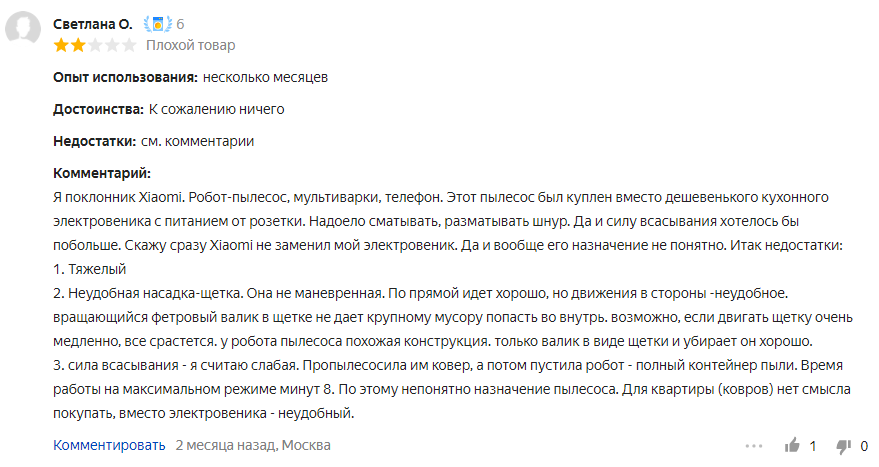Click the like counter showing 1
Image resolution: width=879 pixels, height=467 pixels.
click(813, 446)
